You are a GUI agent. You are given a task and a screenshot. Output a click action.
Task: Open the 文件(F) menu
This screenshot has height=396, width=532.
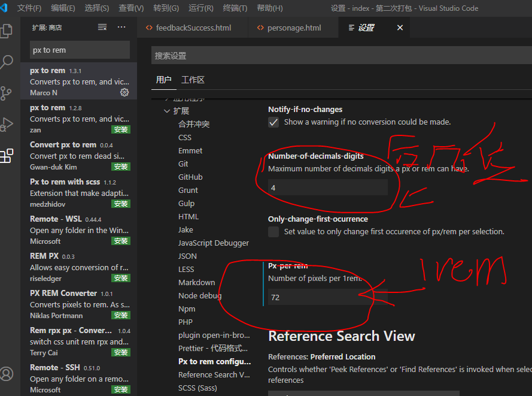pyautogui.click(x=29, y=8)
